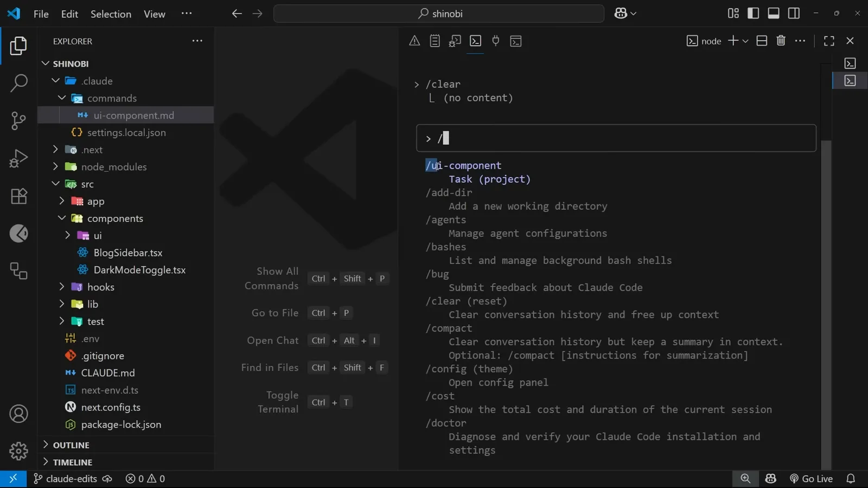Viewport: 868px width, 488px height.
Task: Open the Manage gear icon
Action: pos(18,451)
